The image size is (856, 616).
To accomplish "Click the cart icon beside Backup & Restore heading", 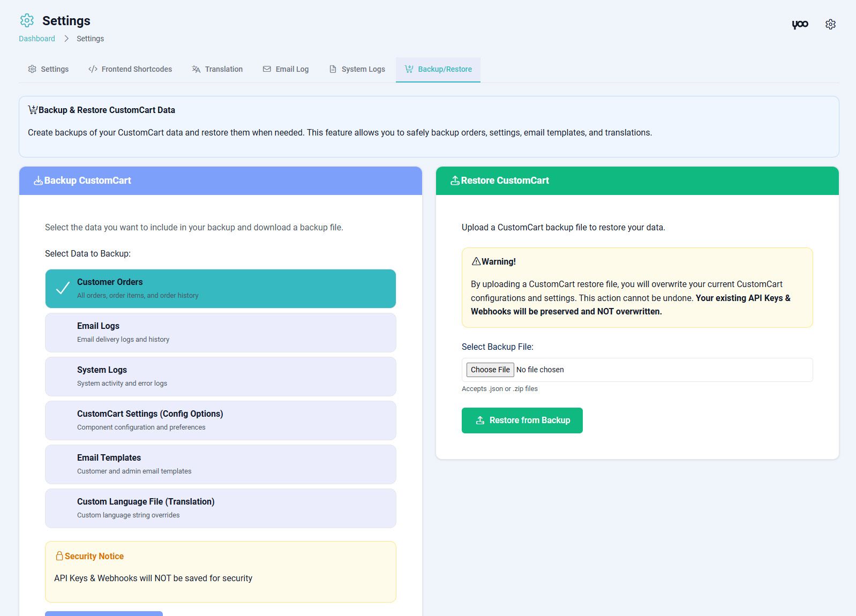I will [33, 110].
